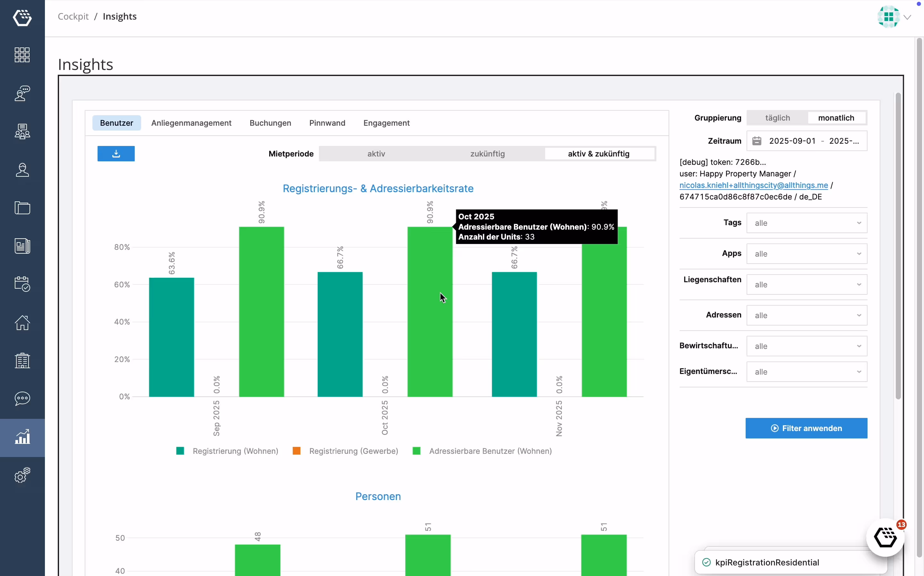The height and width of the screenshot is (576, 924).
Task: Set Mietperiode to aktiv
Action: click(376, 154)
